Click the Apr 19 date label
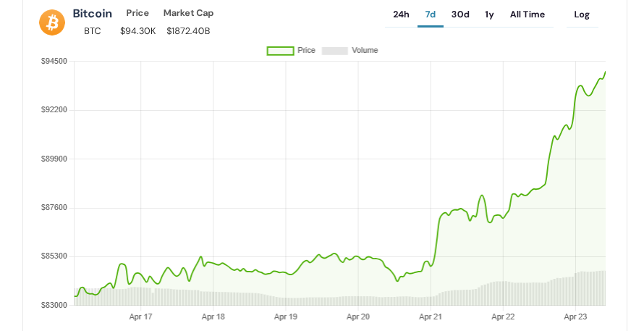644x331 pixels. [x=286, y=317]
